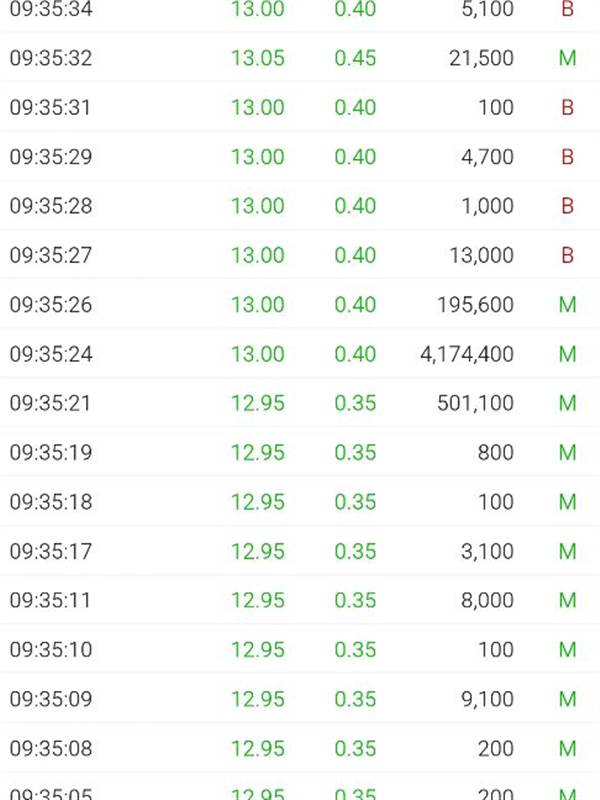The width and height of the screenshot is (600, 800).
Task: Select the 09:35:08 trade row
Action: [300, 748]
